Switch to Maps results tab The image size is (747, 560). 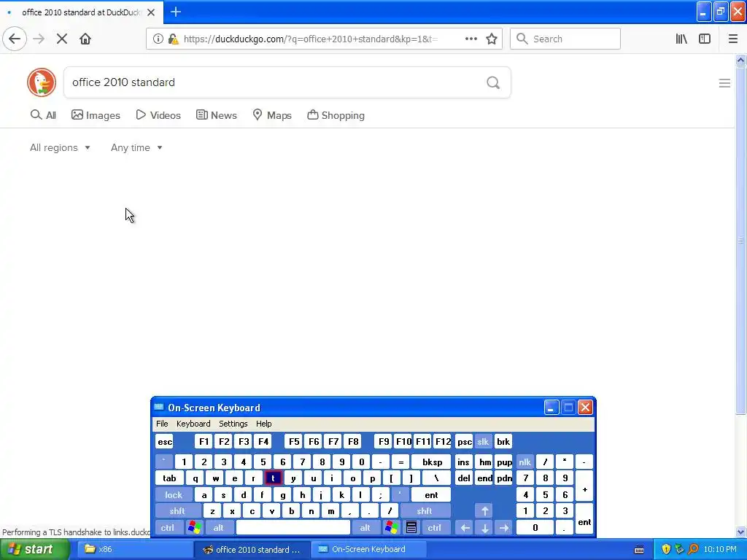(x=272, y=115)
